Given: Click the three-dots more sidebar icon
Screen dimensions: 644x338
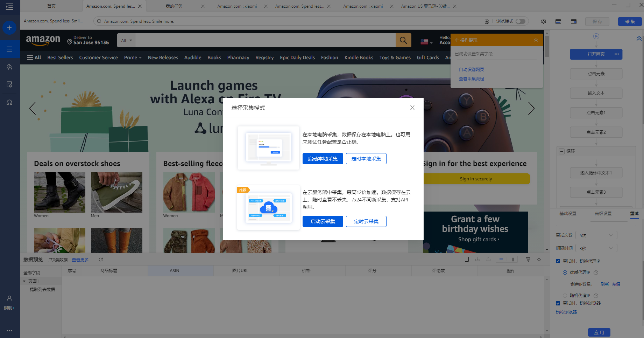Looking at the screenshot, I should point(9,330).
